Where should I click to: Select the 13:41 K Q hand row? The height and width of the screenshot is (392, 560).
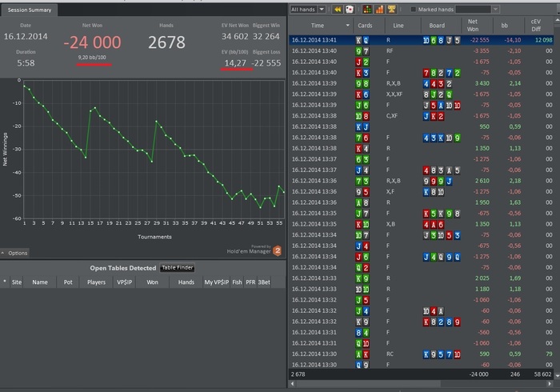422,40
